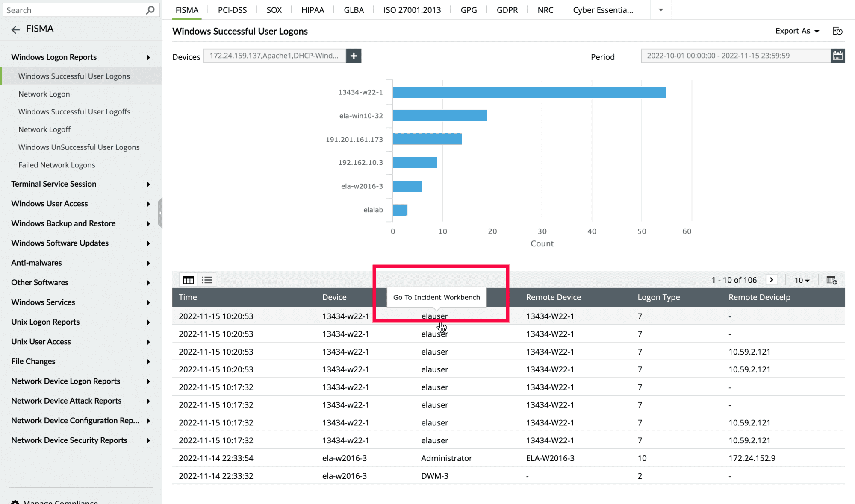The width and height of the screenshot is (855, 504).
Task: Switch to the PCI-DSS tab
Action: point(232,10)
